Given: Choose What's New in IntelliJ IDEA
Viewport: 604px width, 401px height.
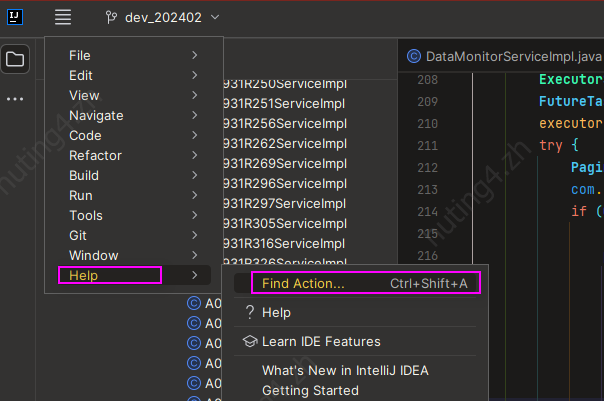Looking at the screenshot, I should [x=345, y=370].
